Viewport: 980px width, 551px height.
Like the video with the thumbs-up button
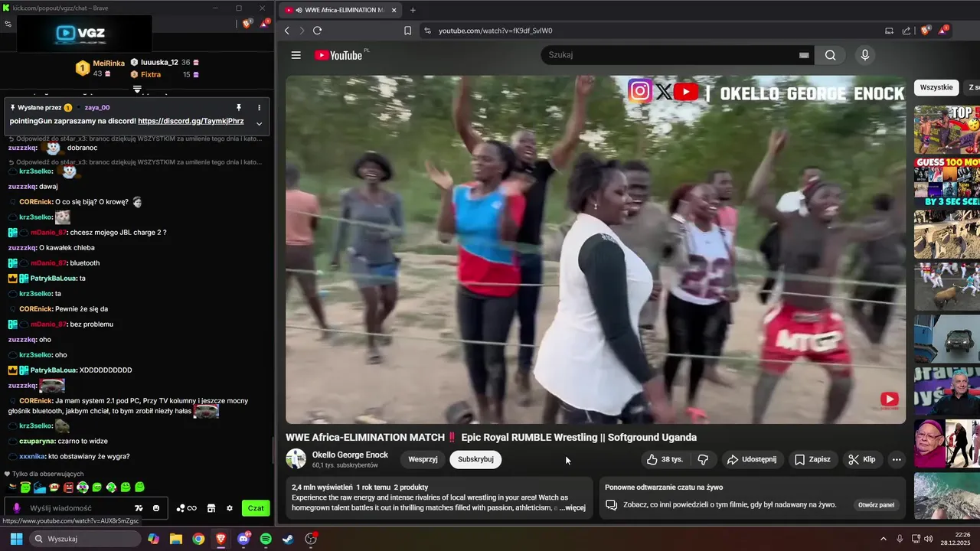[665, 459]
